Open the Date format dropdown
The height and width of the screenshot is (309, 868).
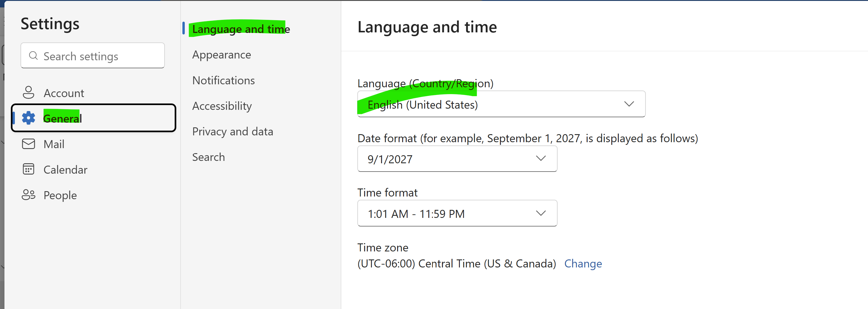(x=457, y=159)
